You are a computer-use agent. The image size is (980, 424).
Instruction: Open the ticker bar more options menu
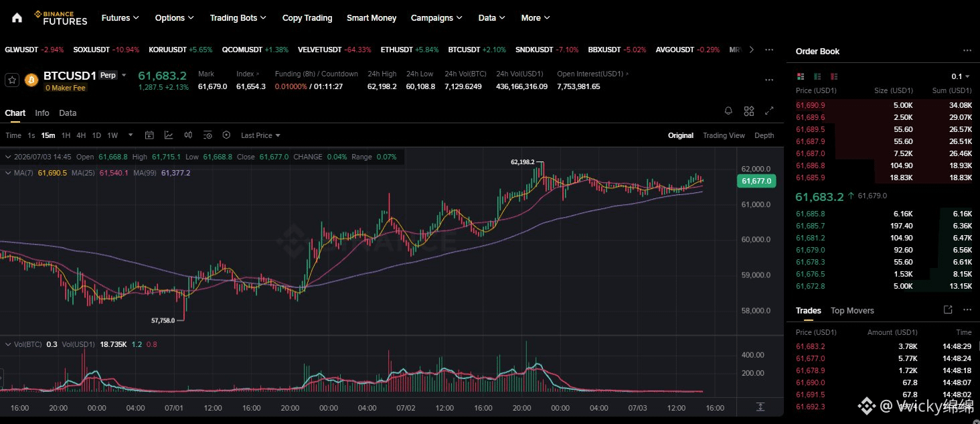tap(769, 50)
